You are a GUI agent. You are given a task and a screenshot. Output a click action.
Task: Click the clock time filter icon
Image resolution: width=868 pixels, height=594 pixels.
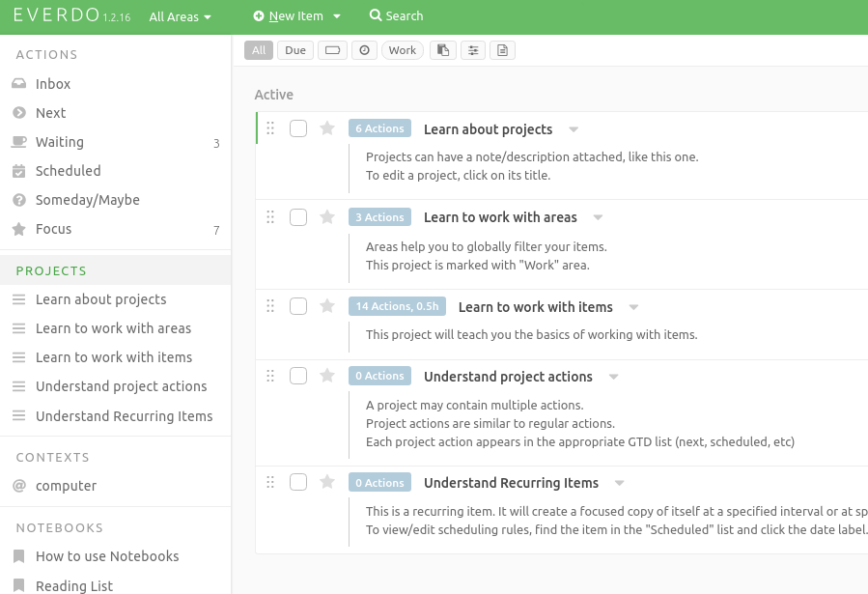coord(364,50)
